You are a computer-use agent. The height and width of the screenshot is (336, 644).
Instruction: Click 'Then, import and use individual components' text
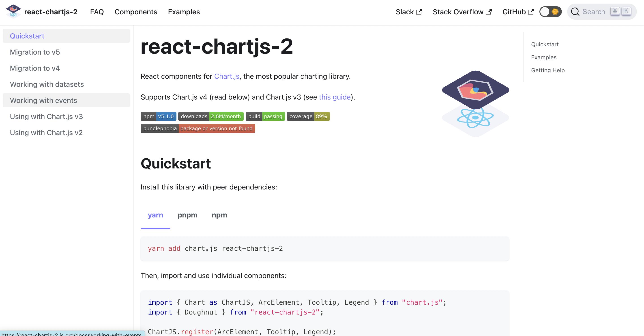pyautogui.click(x=213, y=276)
